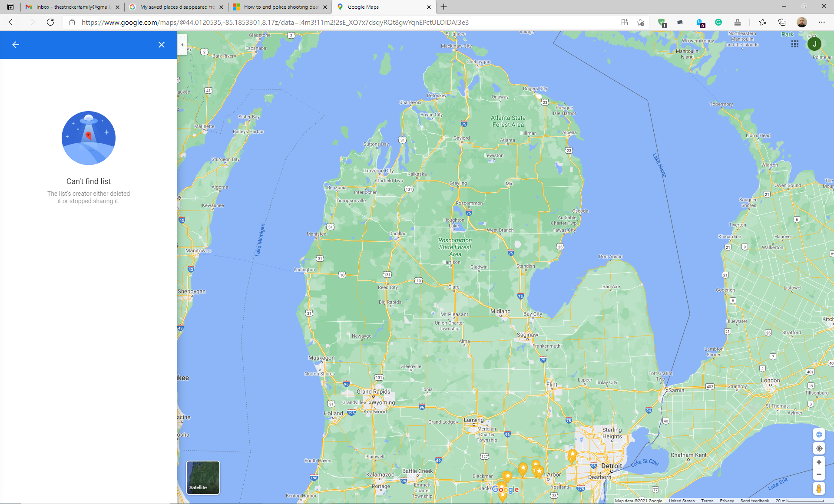This screenshot has width=834, height=504.
Task: Click the Flint city label
Action: (x=552, y=385)
